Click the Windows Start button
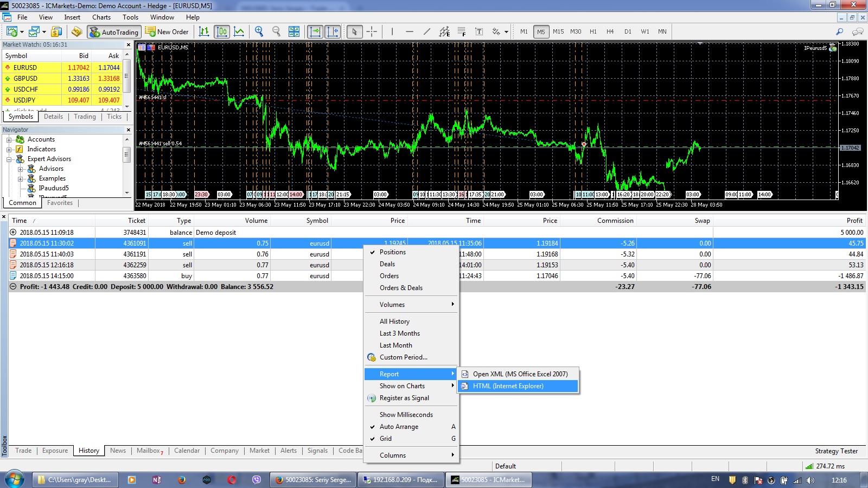 point(15,479)
